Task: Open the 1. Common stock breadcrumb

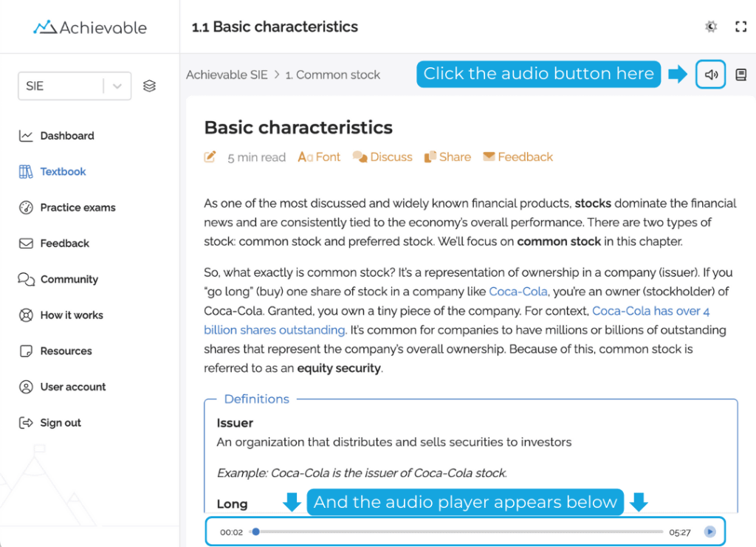Action: click(332, 75)
